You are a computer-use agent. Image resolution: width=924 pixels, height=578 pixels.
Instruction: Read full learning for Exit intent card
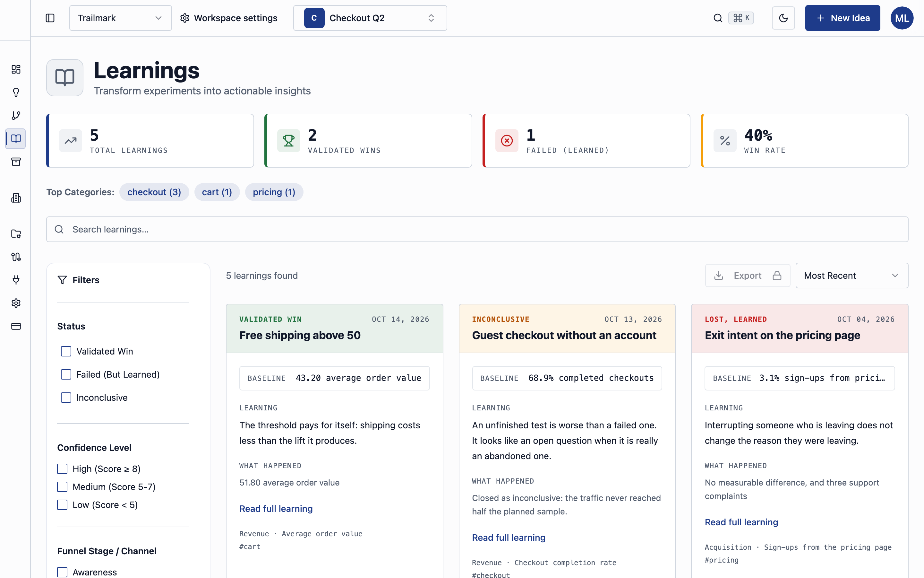coord(741,522)
